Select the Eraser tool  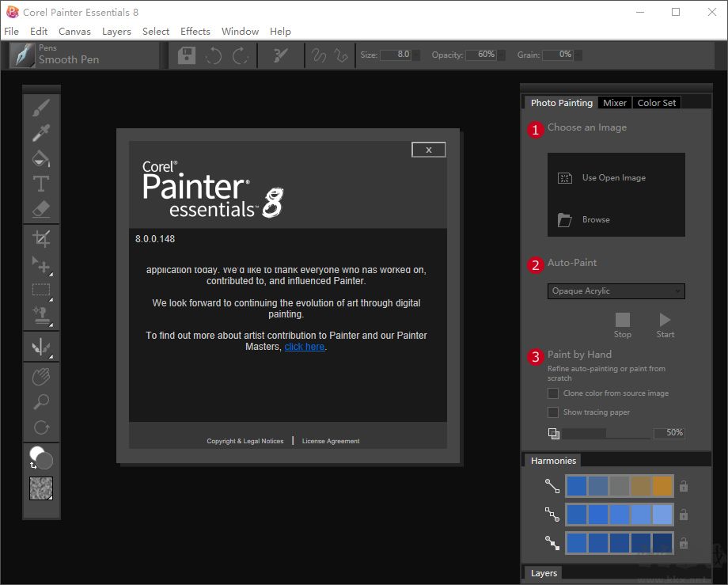click(x=41, y=208)
